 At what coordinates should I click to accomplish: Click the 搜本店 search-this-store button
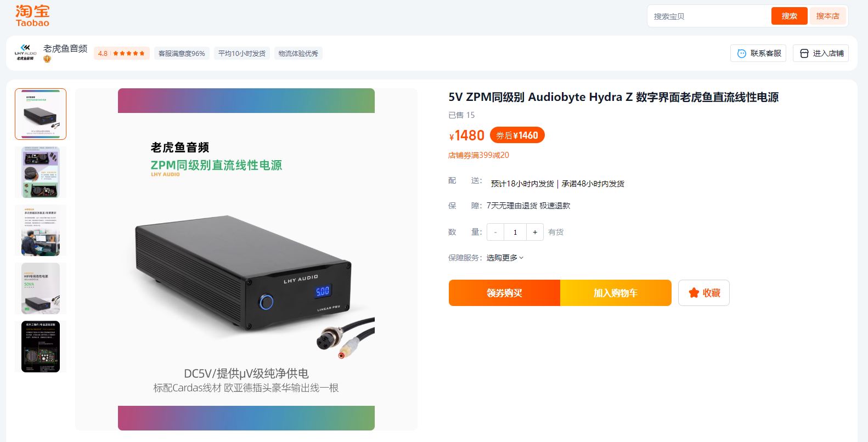[827, 16]
